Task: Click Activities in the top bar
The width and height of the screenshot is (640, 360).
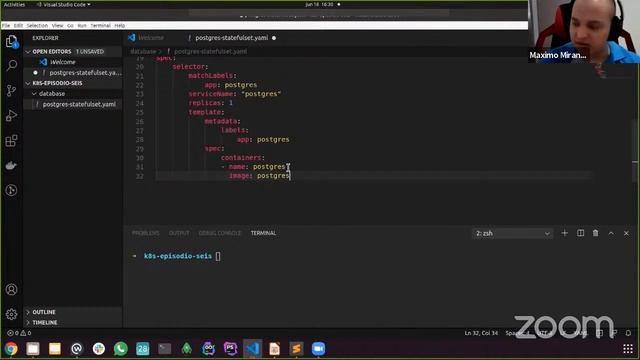Action: click(x=14, y=4)
